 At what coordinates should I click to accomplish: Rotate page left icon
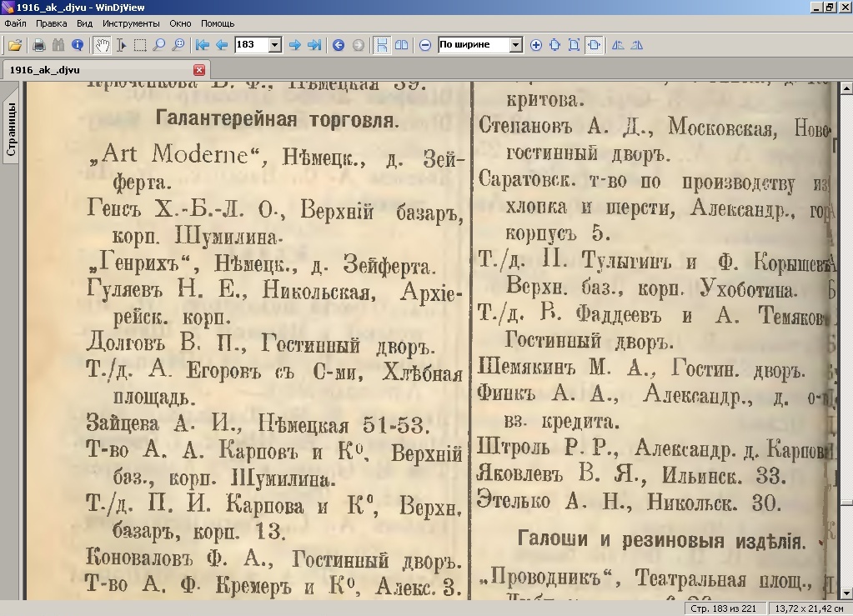pos(618,45)
